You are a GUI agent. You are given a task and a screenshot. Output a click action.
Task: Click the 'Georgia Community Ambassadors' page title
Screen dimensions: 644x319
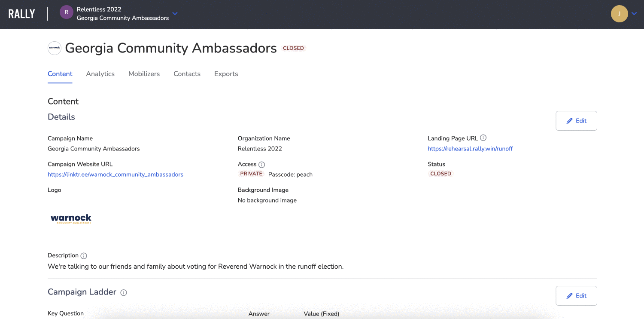pos(171,48)
